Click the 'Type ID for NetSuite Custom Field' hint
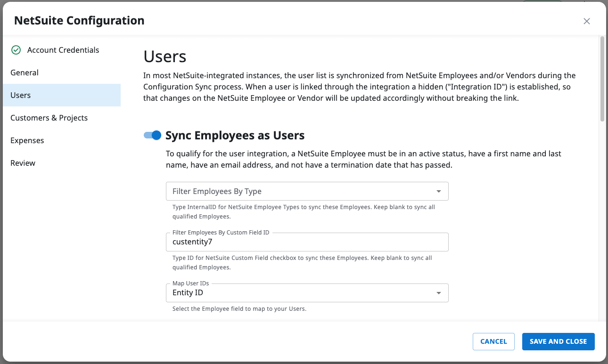The height and width of the screenshot is (364, 608). (x=302, y=263)
